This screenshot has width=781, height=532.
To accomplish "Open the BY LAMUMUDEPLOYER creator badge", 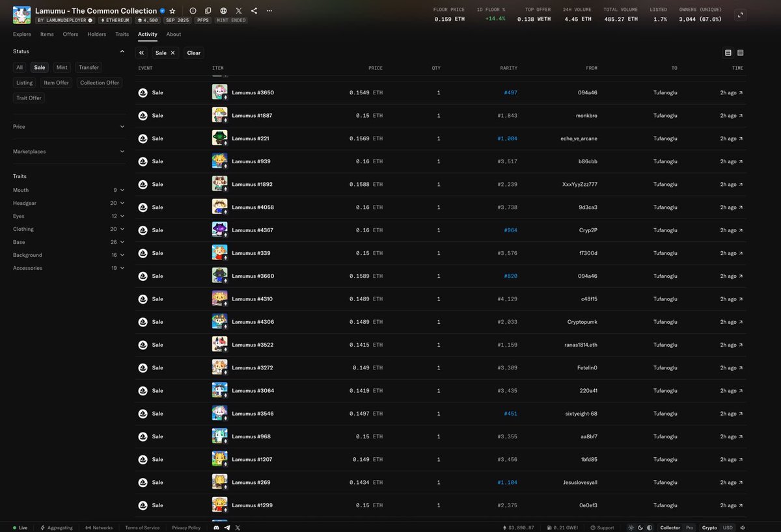I will click(65, 20).
